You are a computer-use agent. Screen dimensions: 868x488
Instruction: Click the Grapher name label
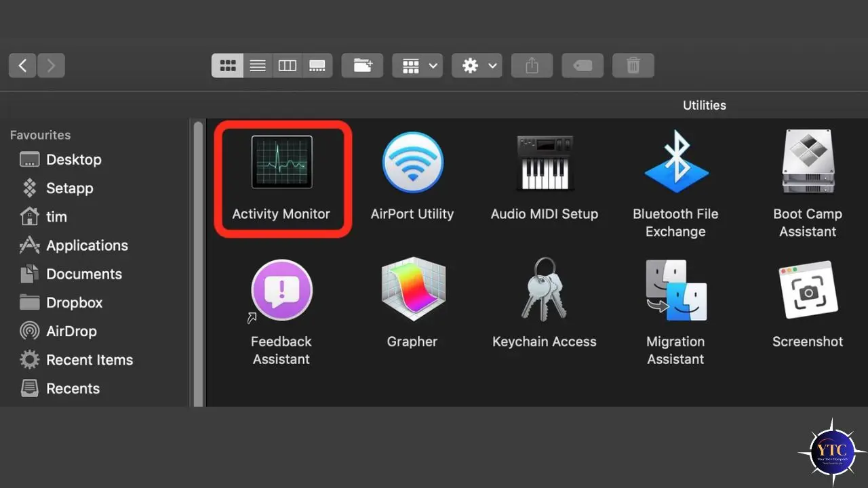tap(412, 342)
